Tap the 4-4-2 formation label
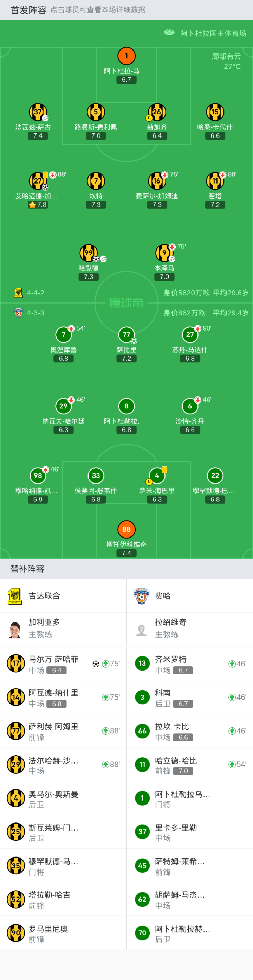Image resolution: width=253 pixels, height=980 pixels. click(x=35, y=293)
